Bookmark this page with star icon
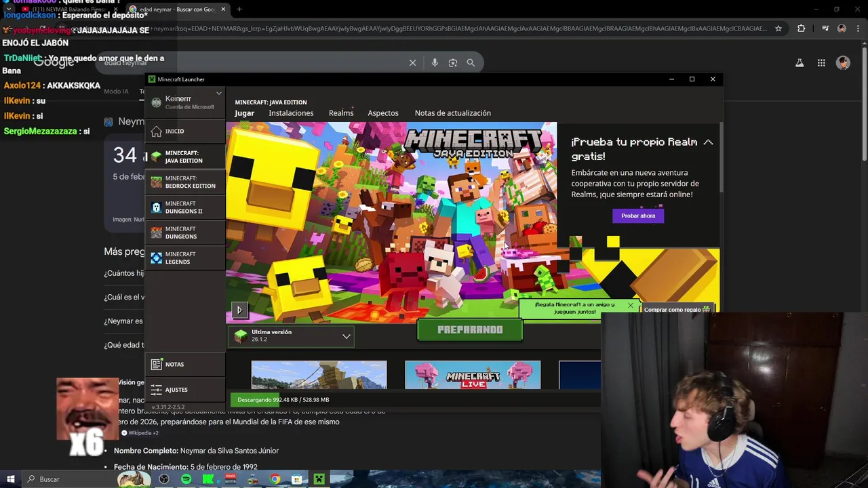 (x=778, y=28)
